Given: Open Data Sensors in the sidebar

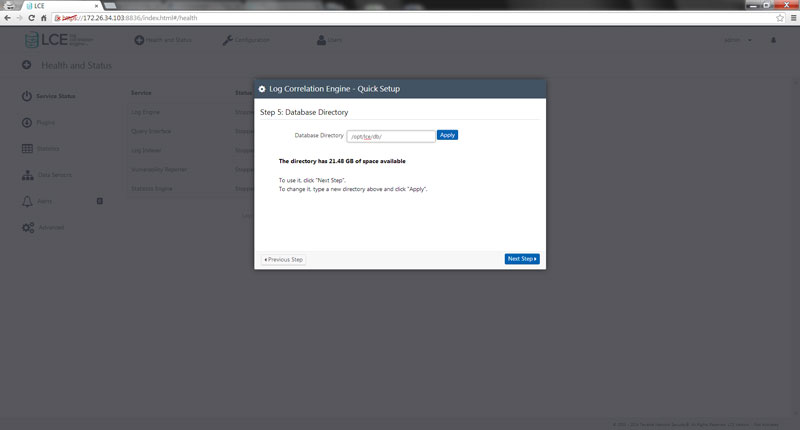Looking at the screenshot, I should coord(47,175).
